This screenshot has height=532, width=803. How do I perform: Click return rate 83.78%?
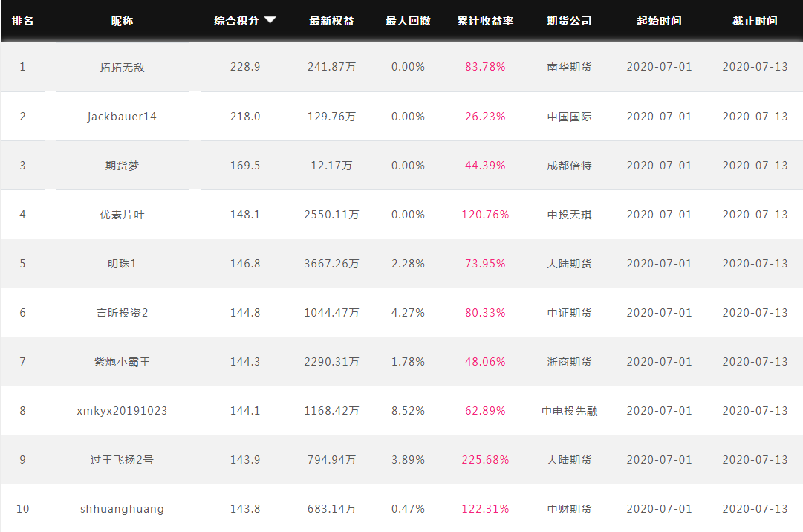(485, 67)
